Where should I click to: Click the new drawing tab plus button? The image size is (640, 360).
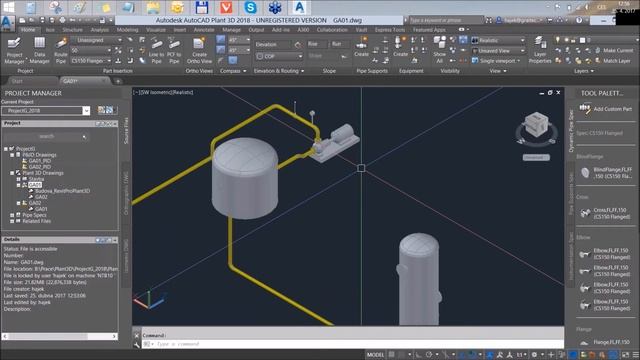point(118,81)
